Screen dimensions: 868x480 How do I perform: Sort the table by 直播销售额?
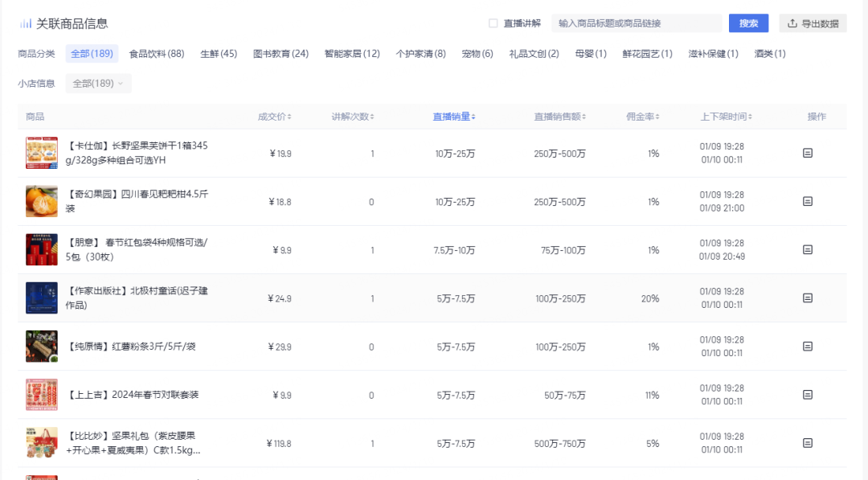pos(559,117)
